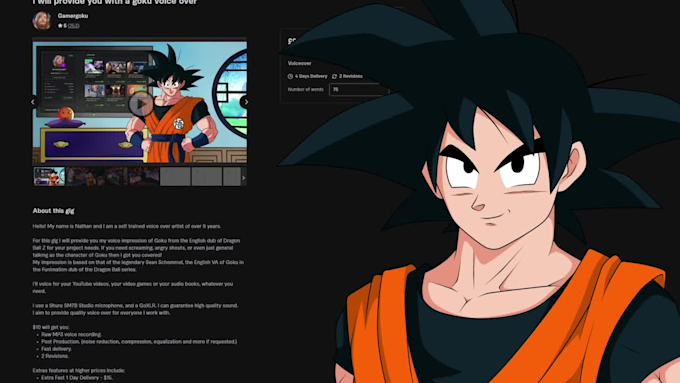Advance to the next gallery slide
The image size is (680, 383).
click(245, 102)
